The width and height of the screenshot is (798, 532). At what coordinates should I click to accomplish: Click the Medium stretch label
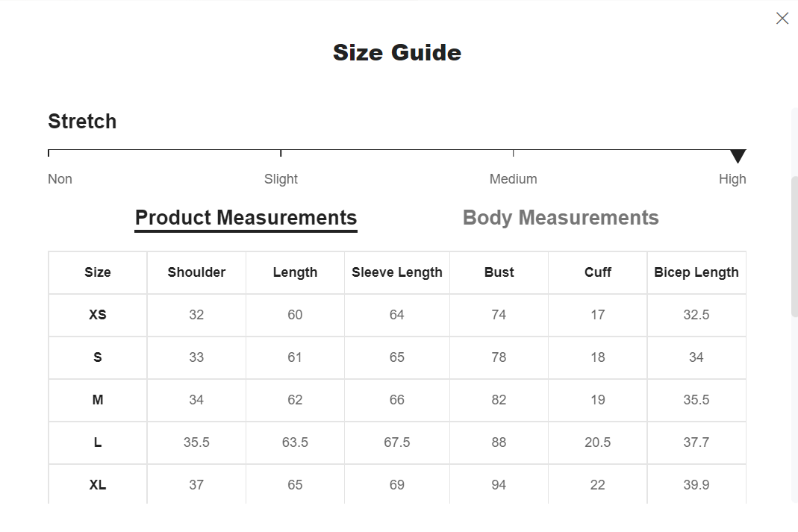click(513, 179)
